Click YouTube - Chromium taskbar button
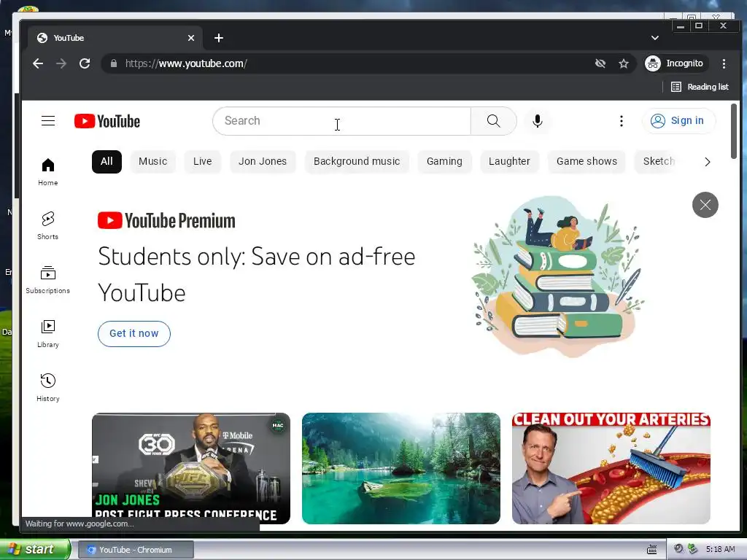Image resolution: width=747 pixels, height=560 pixels. click(x=136, y=550)
